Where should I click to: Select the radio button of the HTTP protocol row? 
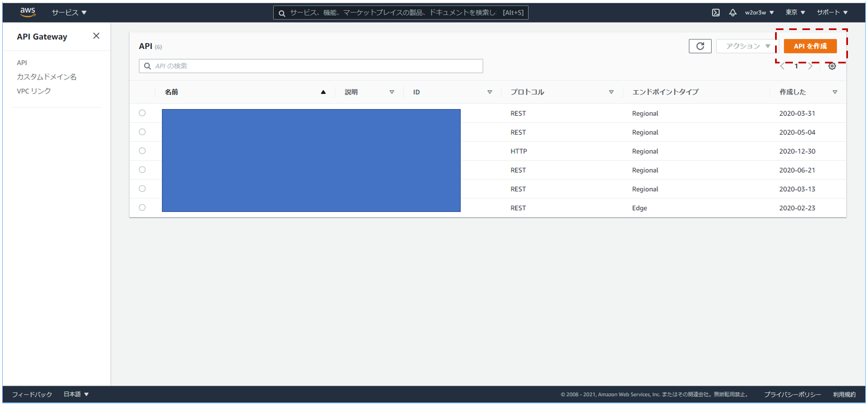click(x=142, y=150)
